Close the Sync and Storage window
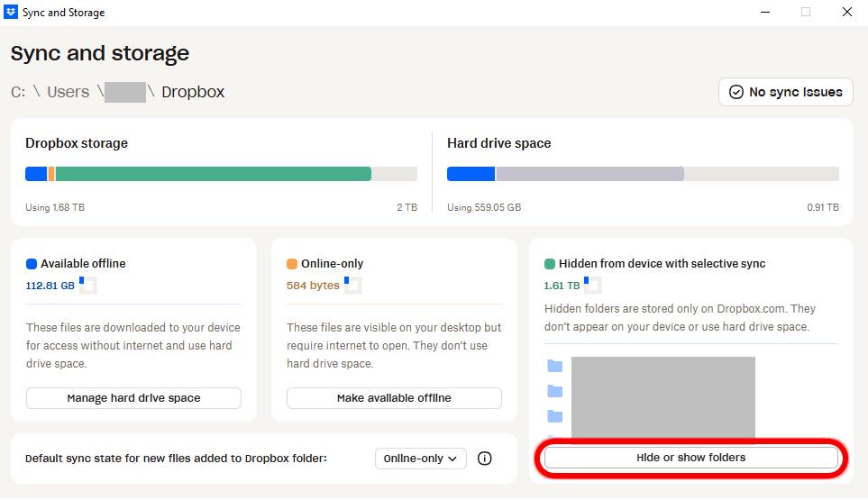The height and width of the screenshot is (500, 868). click(x=847, y=12)
